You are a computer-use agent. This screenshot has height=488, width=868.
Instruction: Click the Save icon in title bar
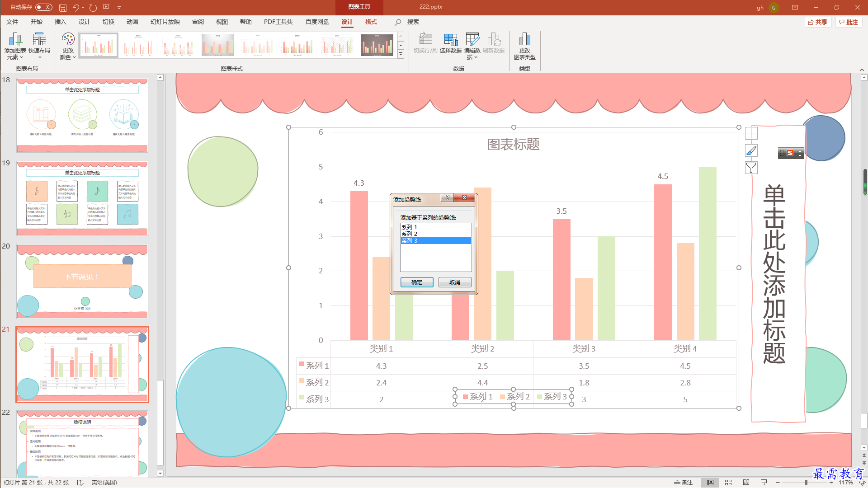click(x=63, y=7)
